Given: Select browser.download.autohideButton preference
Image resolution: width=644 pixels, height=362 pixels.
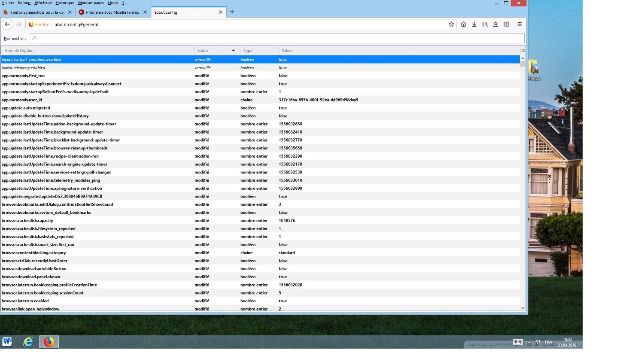Looking at the screenshot, I should click(260, 269).
